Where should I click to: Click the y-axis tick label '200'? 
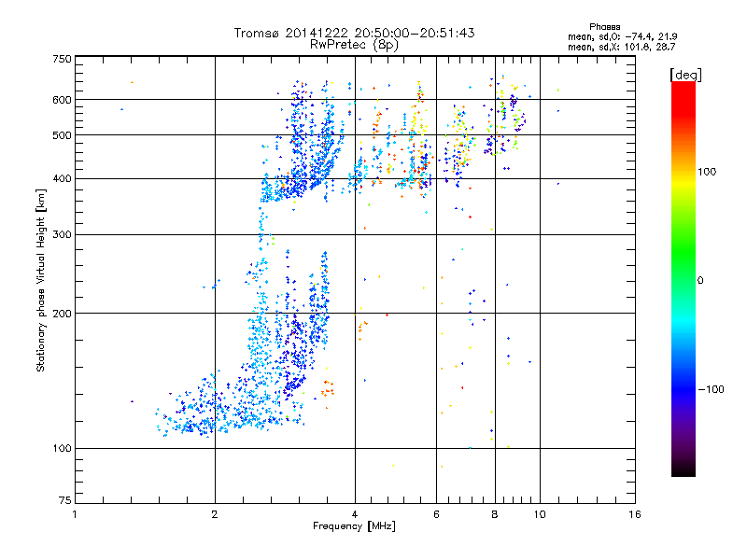point(62,314)
